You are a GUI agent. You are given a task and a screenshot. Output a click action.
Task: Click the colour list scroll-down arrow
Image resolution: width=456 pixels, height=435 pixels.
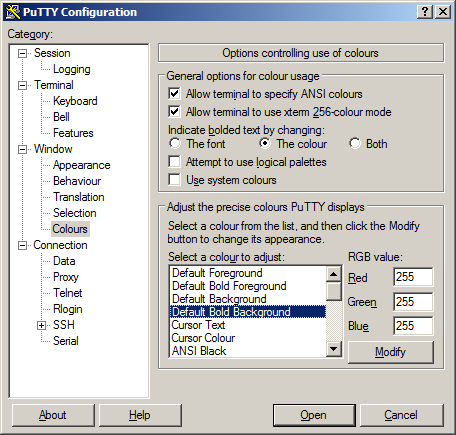coord(334,349)
